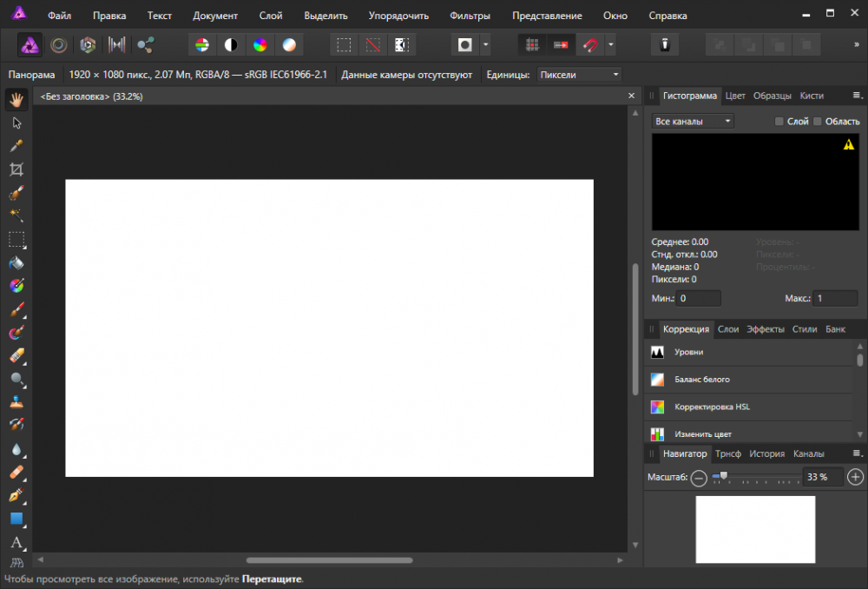Open the Фильтры menu
Image resolution: width=868 pixels, height=589 pixels.
(470, 16)
